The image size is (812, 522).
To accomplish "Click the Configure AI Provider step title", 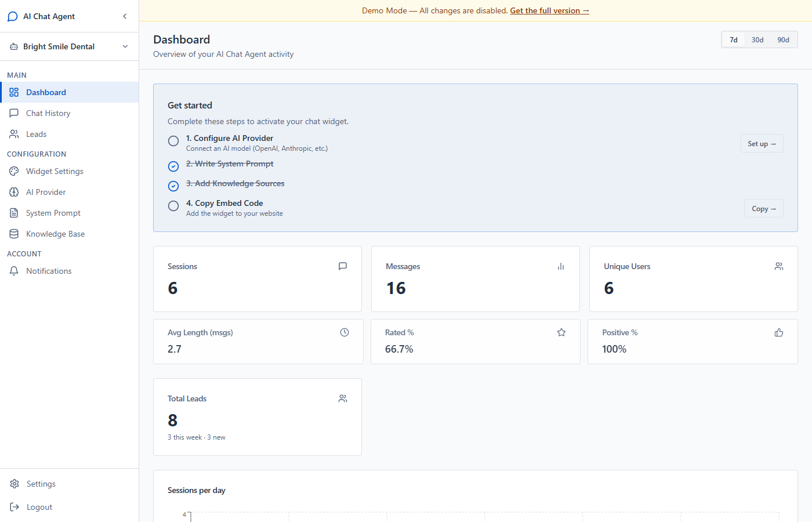I will [x=230, y=138].
